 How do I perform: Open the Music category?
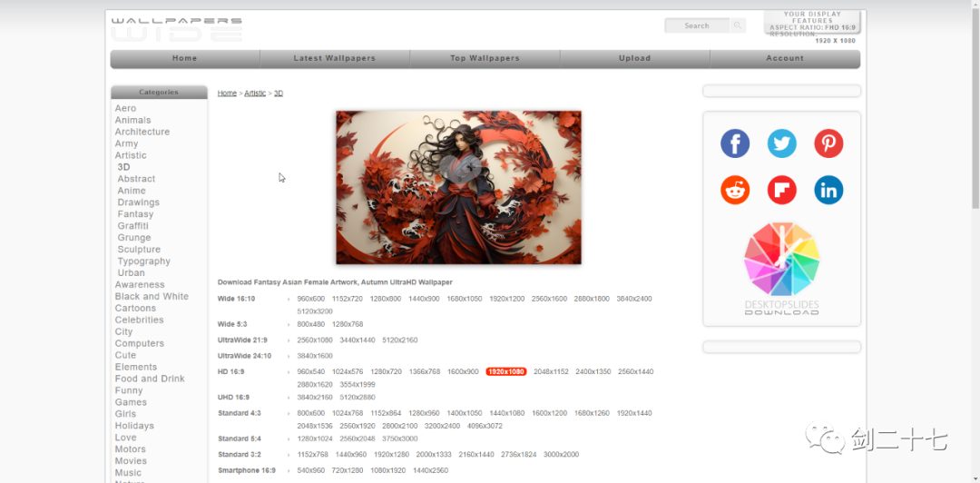[x=128, y=473]
